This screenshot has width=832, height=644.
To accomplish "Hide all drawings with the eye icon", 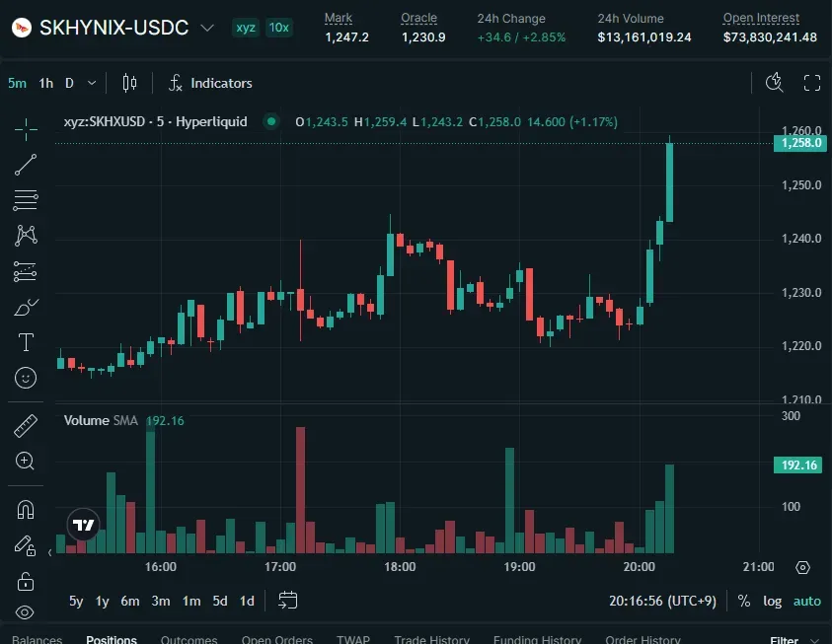I will pyautogui.click(x=25, y=612).
